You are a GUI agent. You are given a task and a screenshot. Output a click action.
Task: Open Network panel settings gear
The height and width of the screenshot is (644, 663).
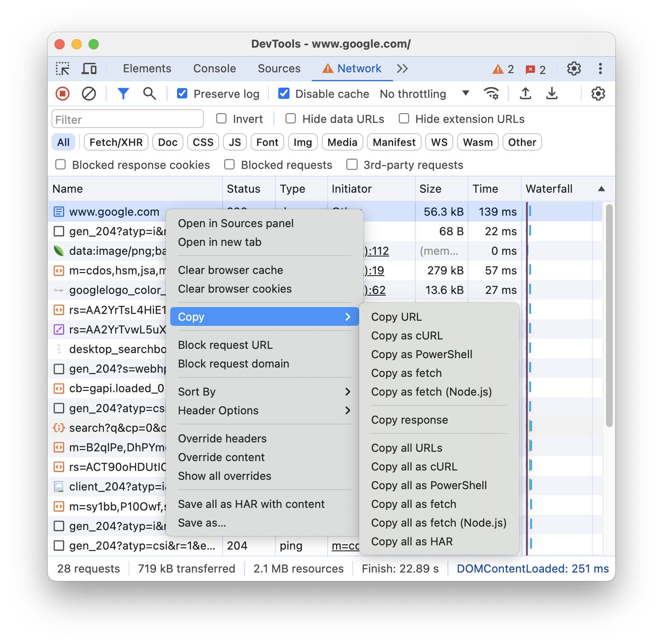pos(598,94)
